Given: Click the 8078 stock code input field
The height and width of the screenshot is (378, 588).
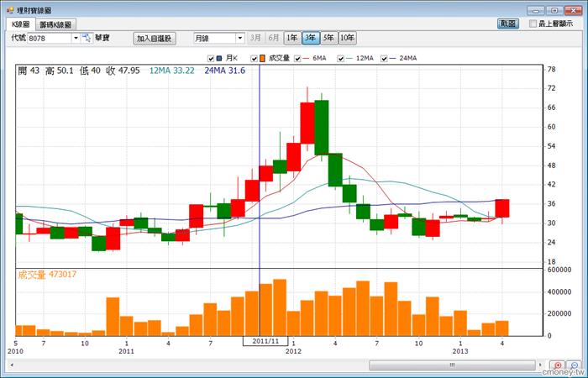Looking at the screenshot, I should (x=50, y=39).
